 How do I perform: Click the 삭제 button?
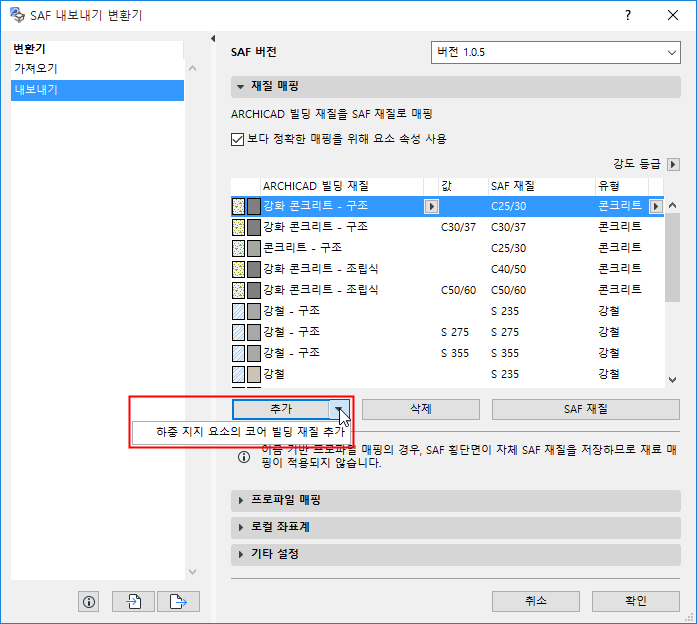421,409
